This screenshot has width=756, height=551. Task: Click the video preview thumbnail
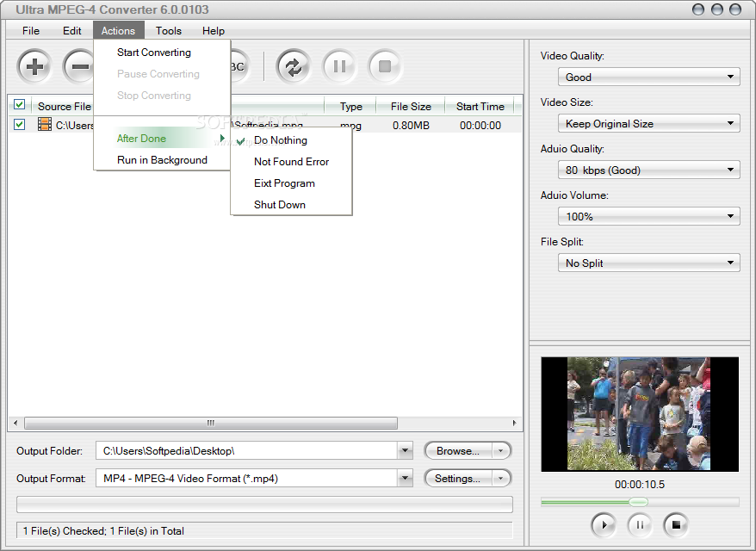tap(639, 414)
